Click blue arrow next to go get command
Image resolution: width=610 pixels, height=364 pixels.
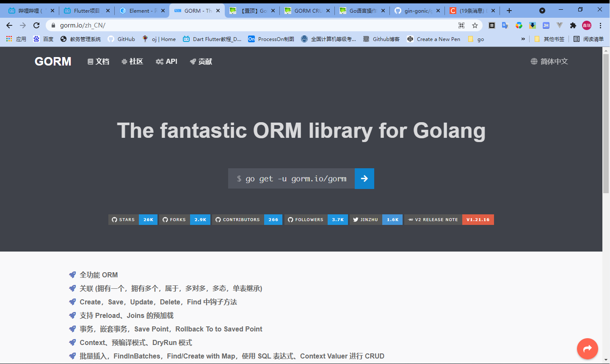(x=364, y=178)
